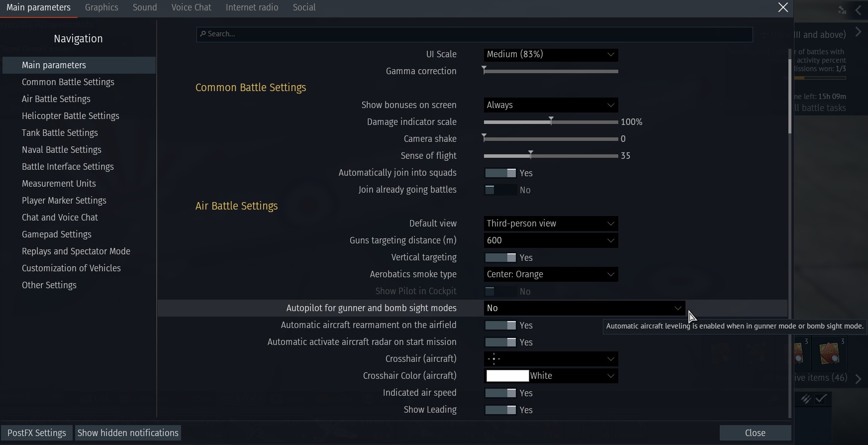
Task: Open Crosshair (aircraft) dropdown
Action: click(551, 359)
